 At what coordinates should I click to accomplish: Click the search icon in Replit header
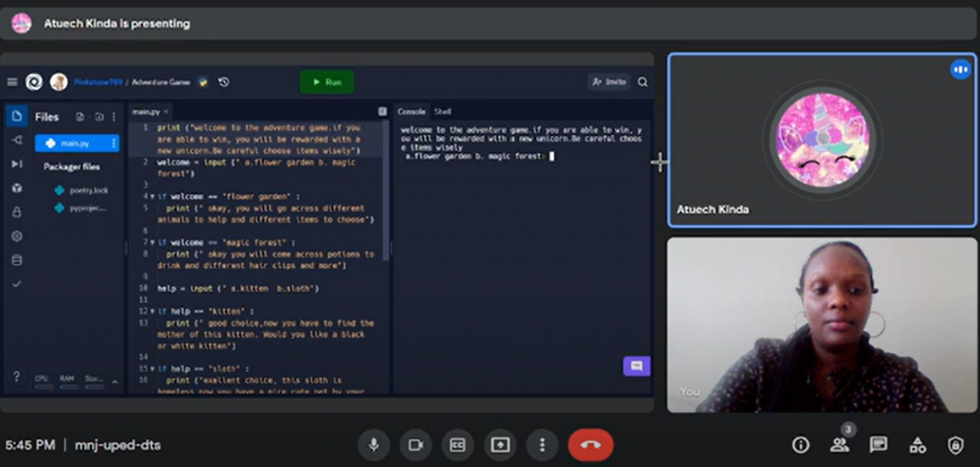[x=642, y=82]
